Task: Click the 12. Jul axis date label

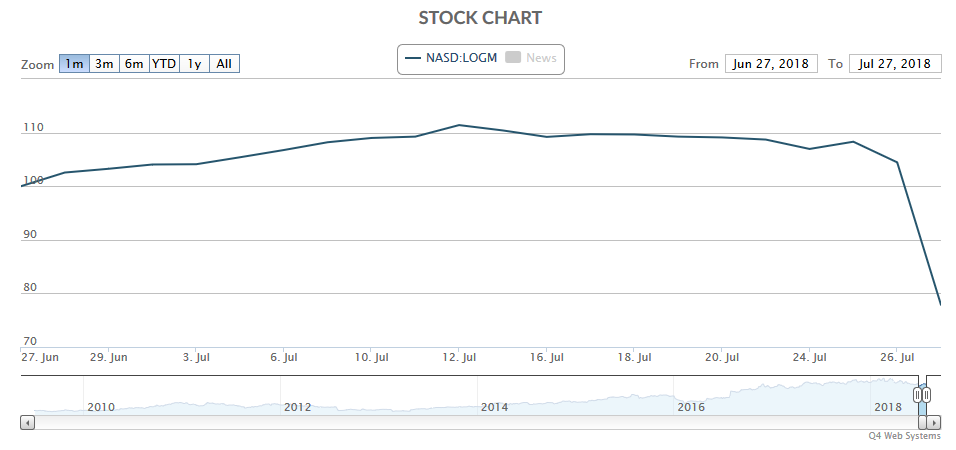Action: click(x=459, y=357)
